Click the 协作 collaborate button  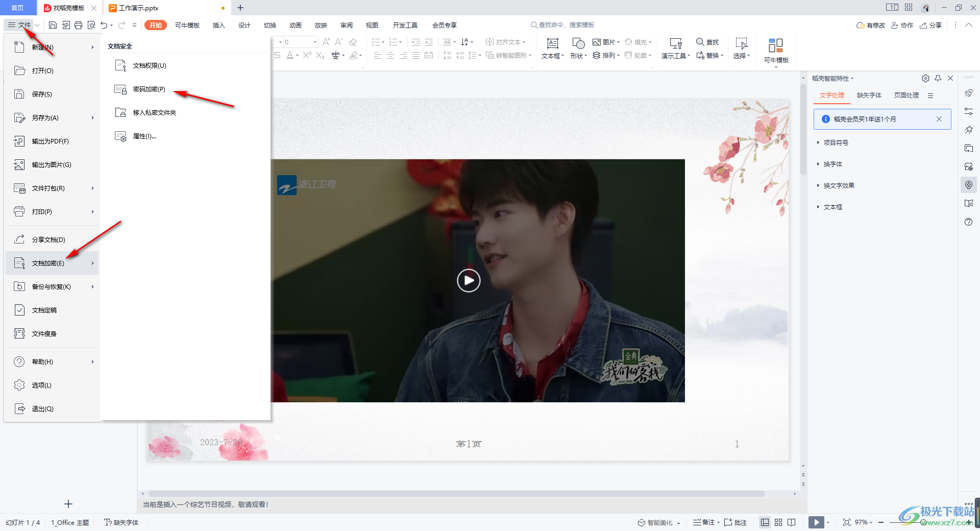pos(902,25)
